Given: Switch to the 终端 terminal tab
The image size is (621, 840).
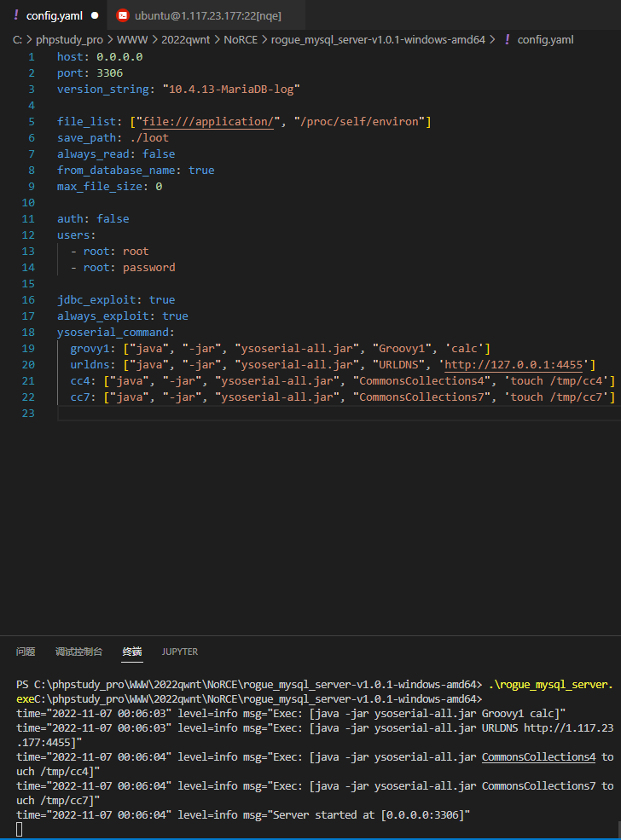Looking at the screenshot, I should coord(132,652).
